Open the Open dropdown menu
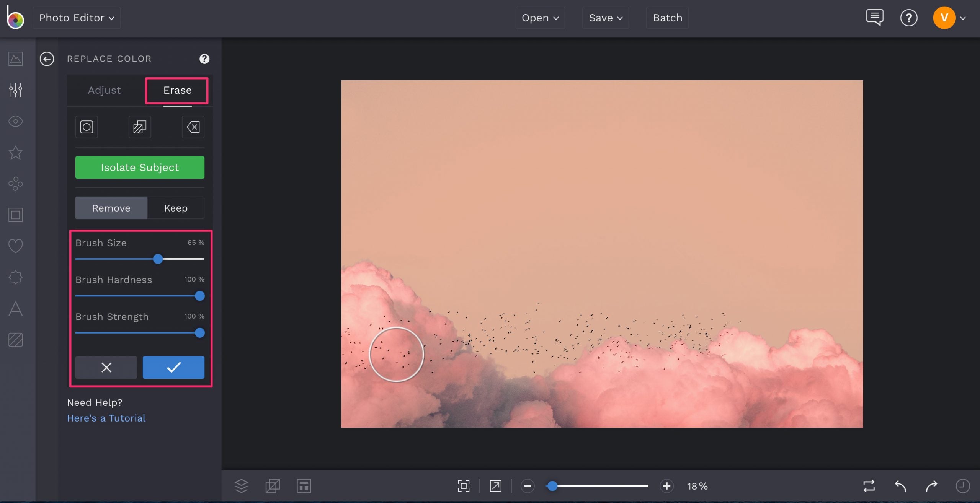980x503 pixels. (x=540, y=17)
